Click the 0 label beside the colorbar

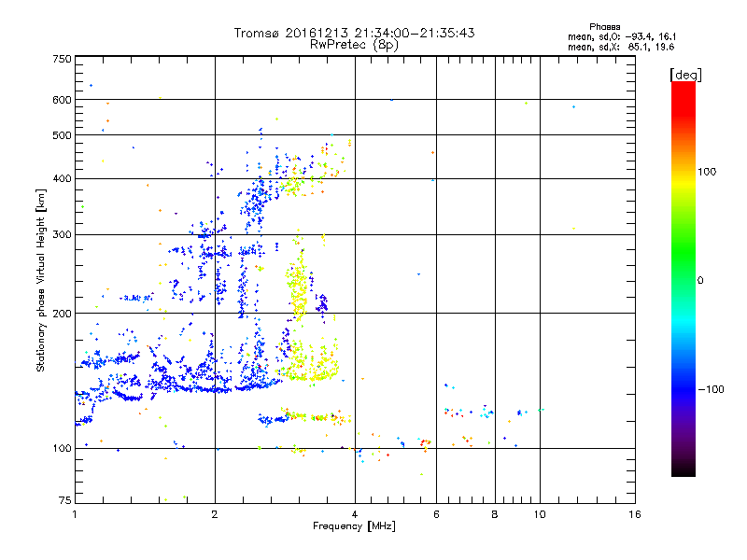pos(700,280)
